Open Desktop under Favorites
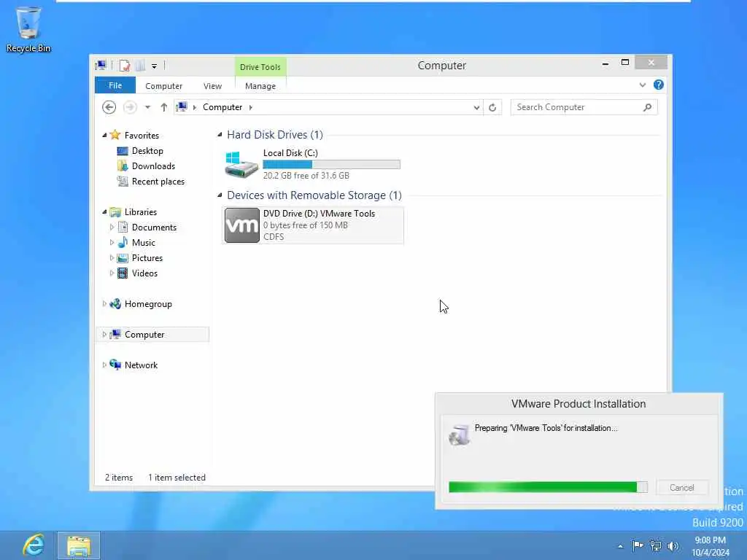Image resolution: width=747 pixels, height=560 pixels. coord(147,150)
